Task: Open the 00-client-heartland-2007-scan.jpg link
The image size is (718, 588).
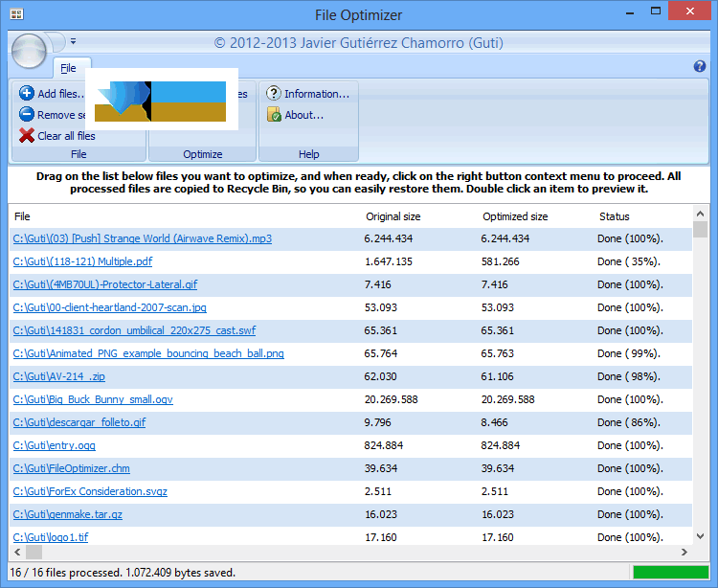Action: tap(109, 307)
